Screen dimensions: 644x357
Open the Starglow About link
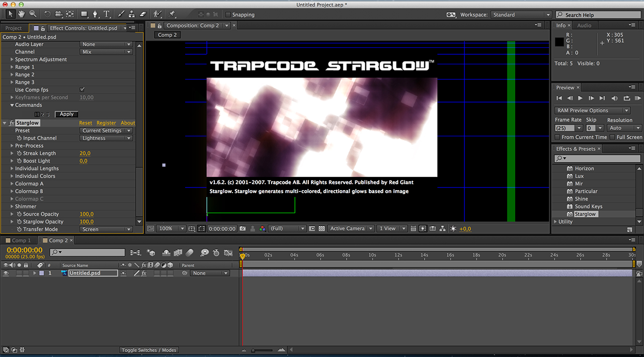pos(128,123)
